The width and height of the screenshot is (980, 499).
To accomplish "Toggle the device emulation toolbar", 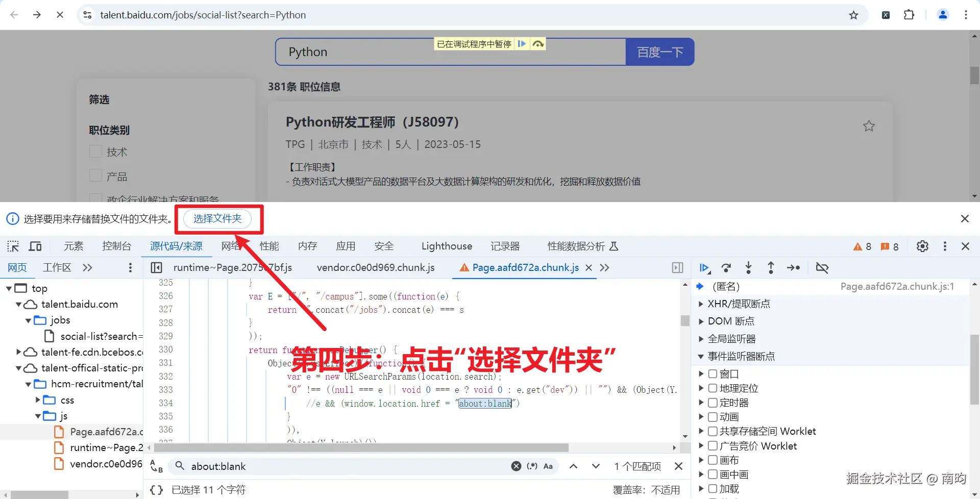I will pyautogui.click(x=35, y=246).
